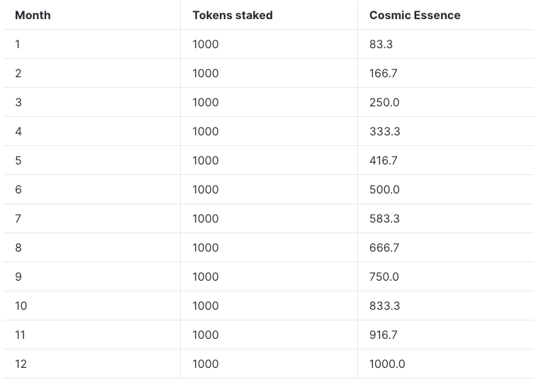Screen dimensions: 541x392
Task: Click month 10 in the Month column
Action: [x=21, y=306]
